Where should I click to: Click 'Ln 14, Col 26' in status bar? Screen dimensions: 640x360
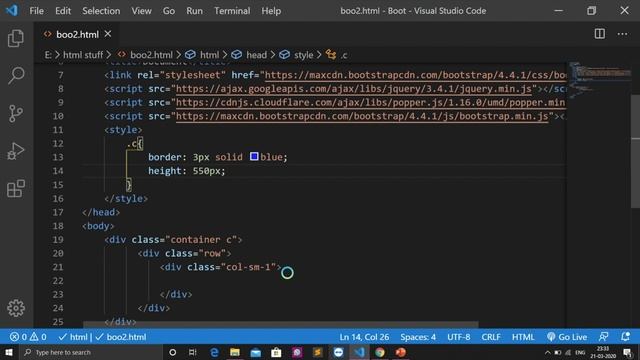click(364, 337)
